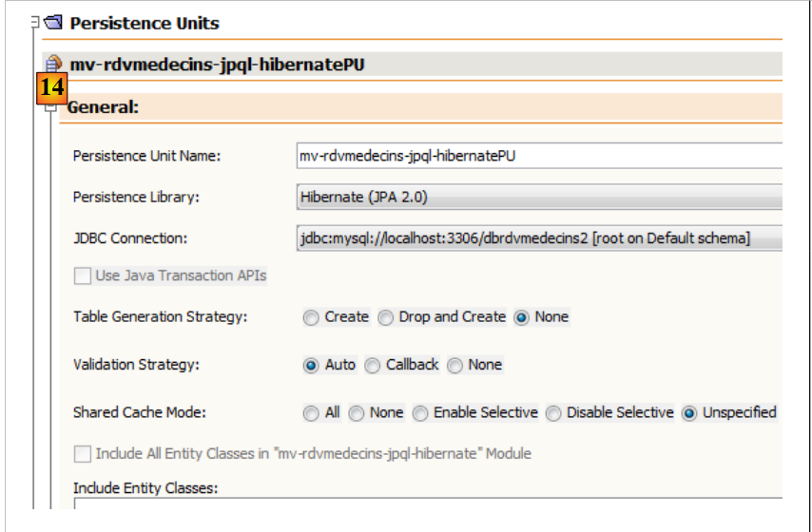Click the mv-rdvmedecins-jpql-hibernatePU unit icon
Screen dimensions: 812x532
[53, 65]
